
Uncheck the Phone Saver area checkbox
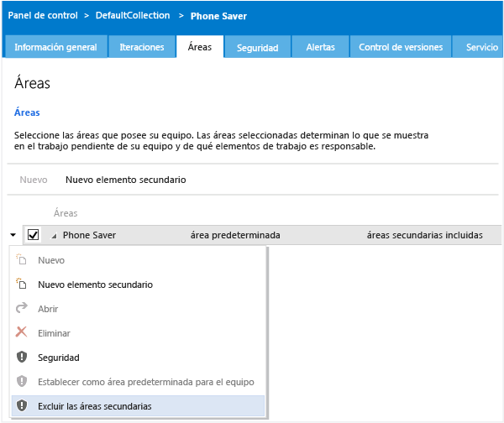pos(33,235)
